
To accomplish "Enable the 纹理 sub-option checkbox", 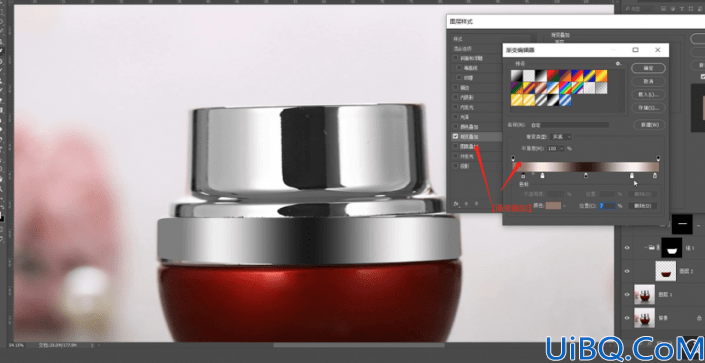I will pyautogui.click(x=459, y=78).
